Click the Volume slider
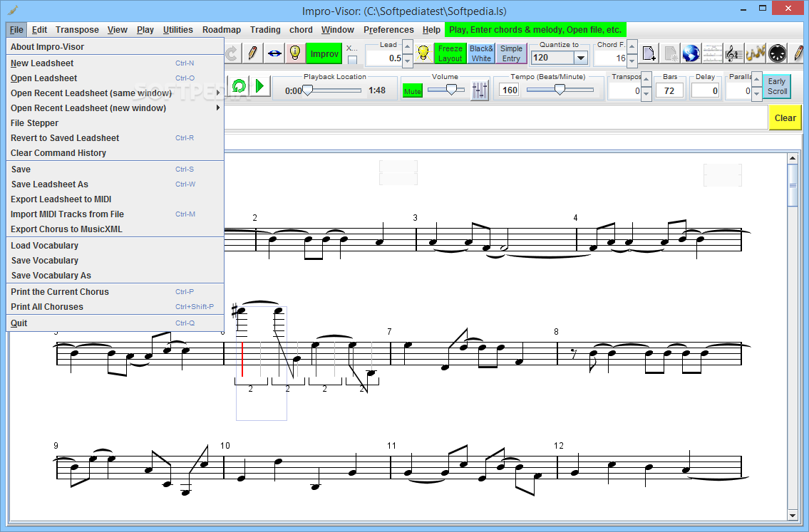 [x=445, y=90]
